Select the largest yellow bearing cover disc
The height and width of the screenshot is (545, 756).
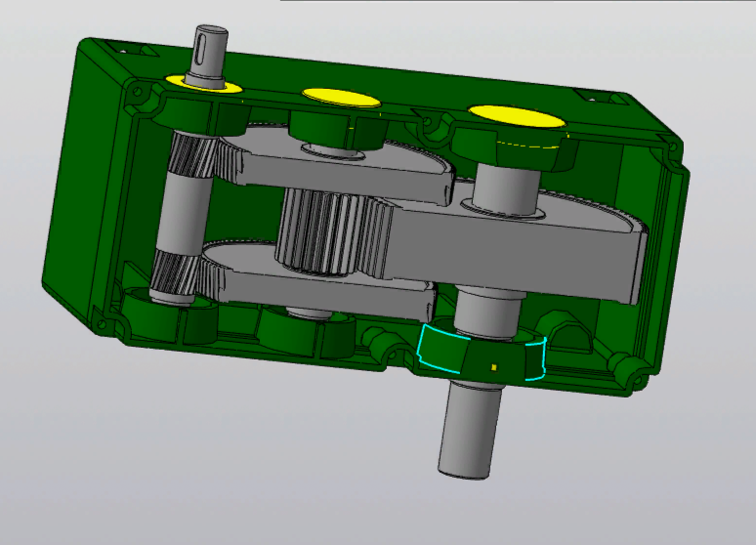(517, 116)
